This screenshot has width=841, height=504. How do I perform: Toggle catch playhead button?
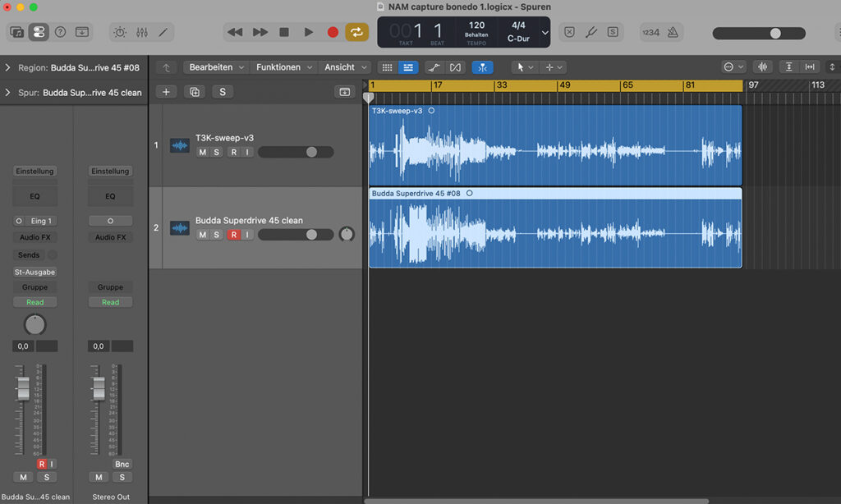tap(483, 67)
